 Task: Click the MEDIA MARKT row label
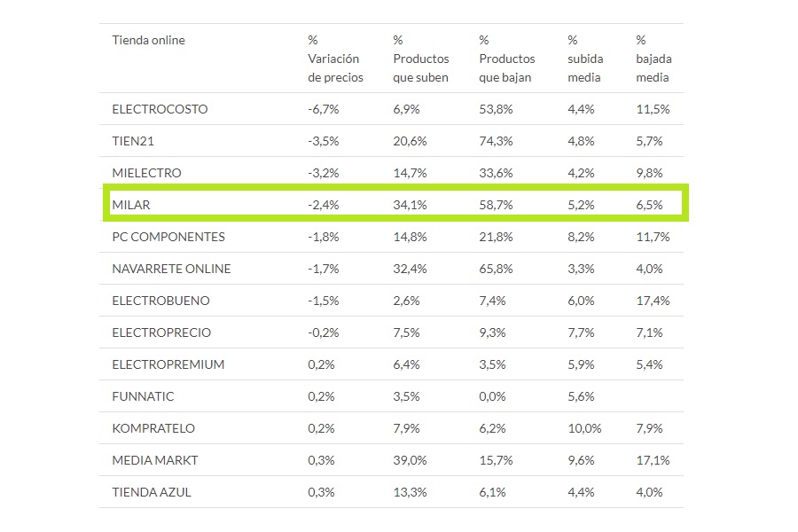point(155,460)
